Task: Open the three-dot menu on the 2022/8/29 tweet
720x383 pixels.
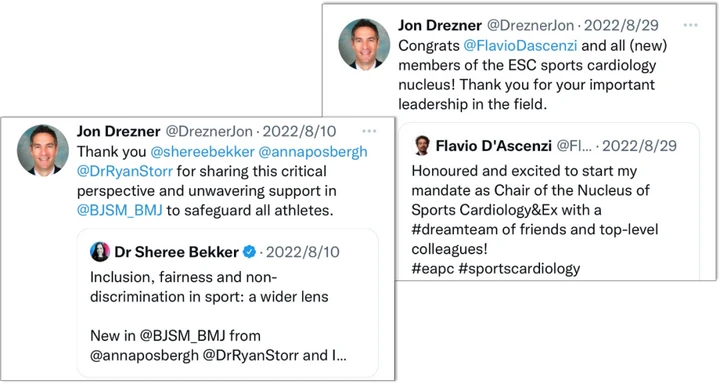Action: pos(691,25)
